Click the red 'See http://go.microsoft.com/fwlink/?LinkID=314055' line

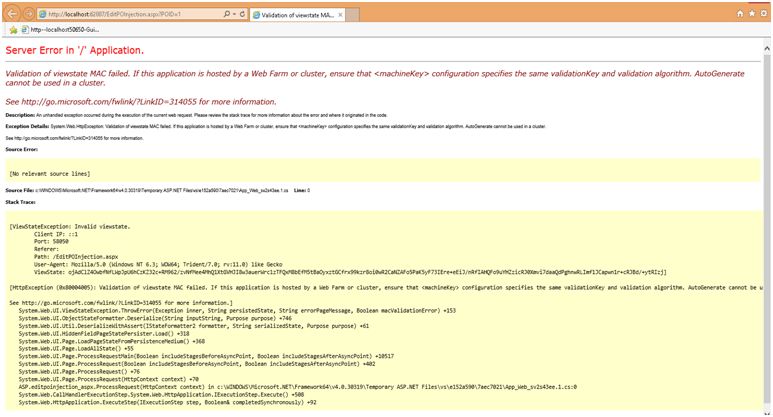tap(141, 102)
